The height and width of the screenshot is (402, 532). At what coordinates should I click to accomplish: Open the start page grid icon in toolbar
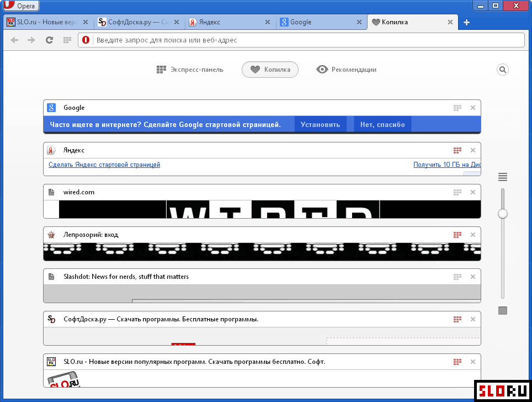(67, 40)
